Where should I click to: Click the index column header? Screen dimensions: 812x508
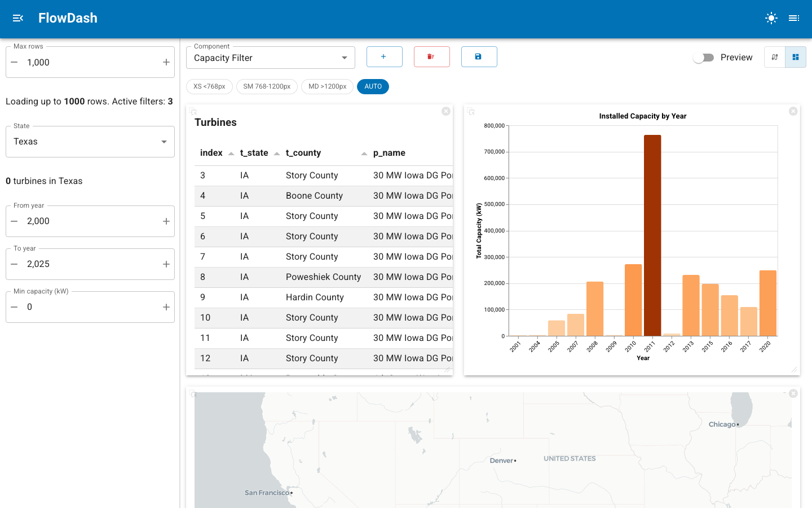211,153
